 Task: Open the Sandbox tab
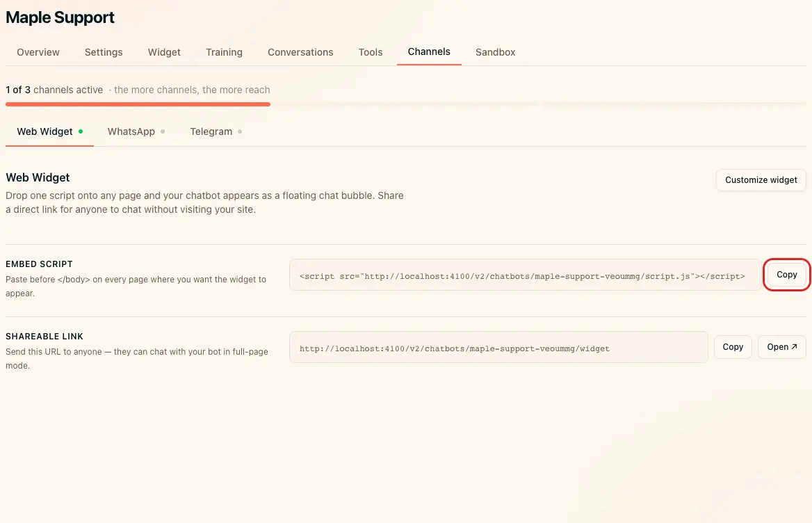(x=495, y=52)
